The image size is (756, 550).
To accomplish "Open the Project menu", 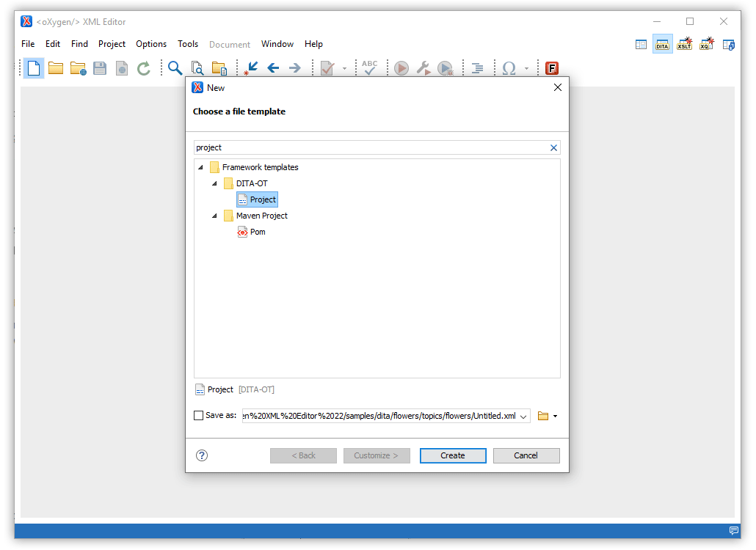I will (112, 44).
